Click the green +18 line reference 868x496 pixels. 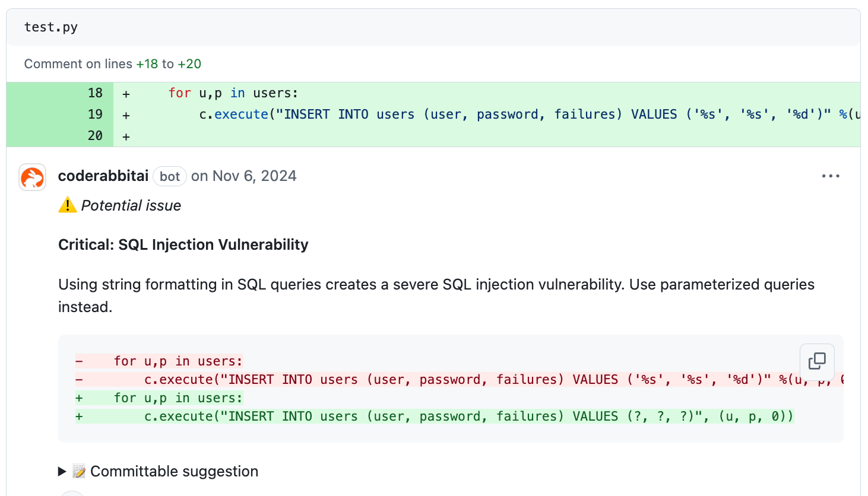pyautogui.click(x=147, y=64)
